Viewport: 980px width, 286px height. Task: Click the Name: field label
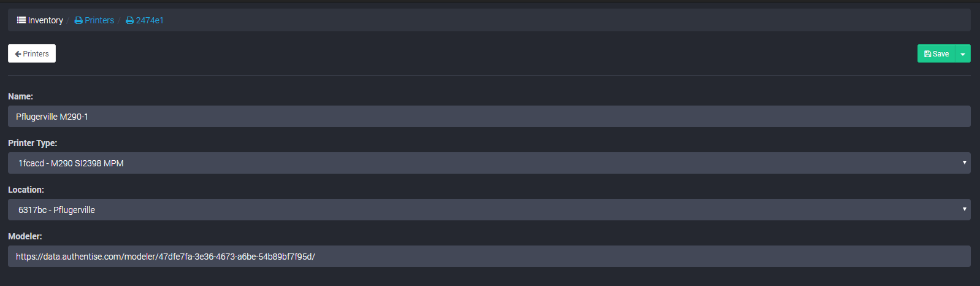tap(21, 96)
